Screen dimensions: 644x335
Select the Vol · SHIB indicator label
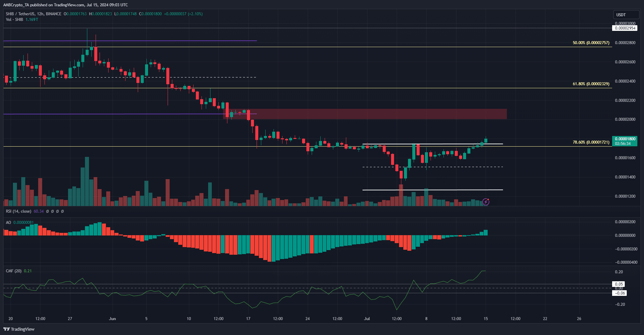(x=15, y=20)
